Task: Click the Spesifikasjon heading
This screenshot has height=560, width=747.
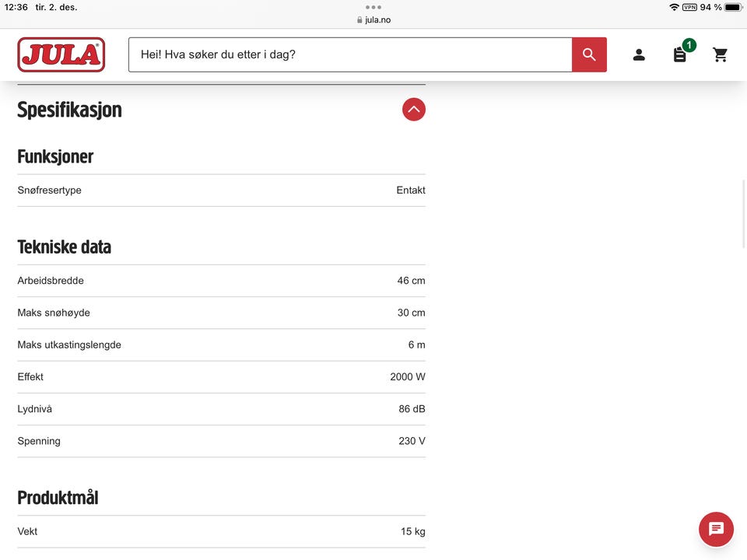Action: click(x=69, y=110)
